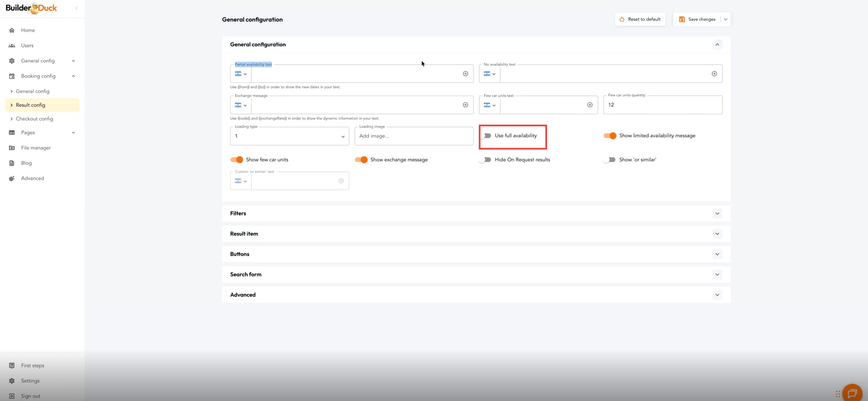Click Reset to default button
This screenshot has height=401, width=868.
640,19
